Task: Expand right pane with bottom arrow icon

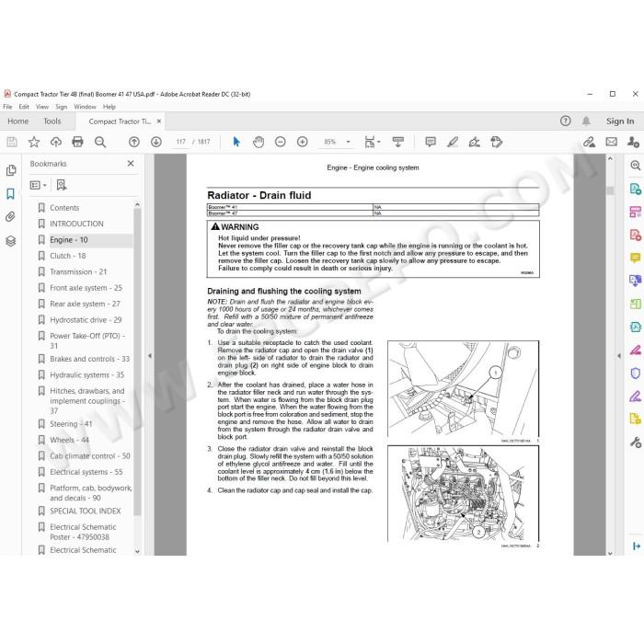Action: (637, 546)
